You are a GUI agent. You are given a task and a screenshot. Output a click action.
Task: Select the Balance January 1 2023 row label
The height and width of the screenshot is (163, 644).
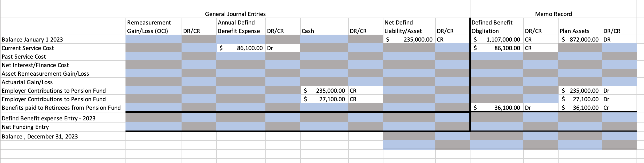32,39
